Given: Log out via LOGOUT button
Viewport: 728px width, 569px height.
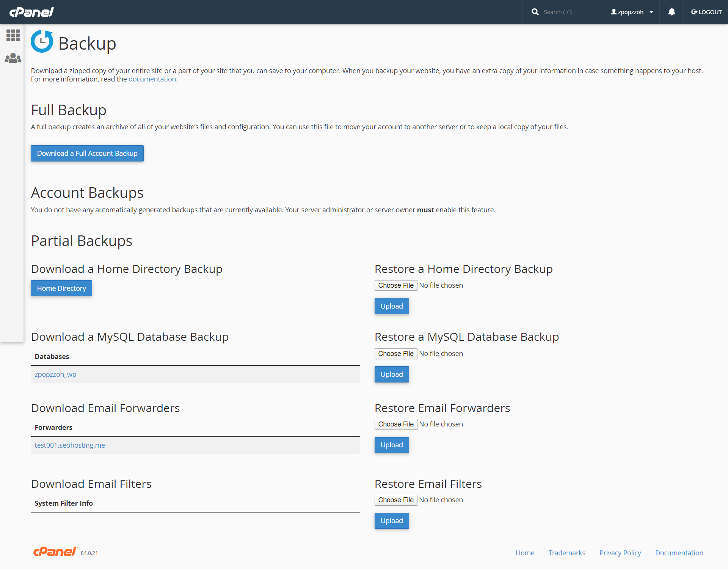Looking at the screenshot, I should pyautogui.click(x=706, y=12).
